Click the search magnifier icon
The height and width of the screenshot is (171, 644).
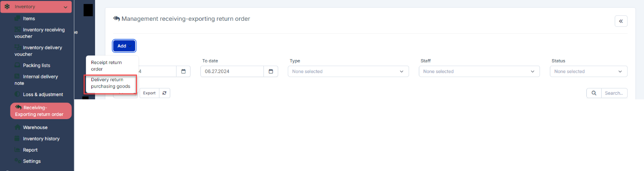pos(594,93)
